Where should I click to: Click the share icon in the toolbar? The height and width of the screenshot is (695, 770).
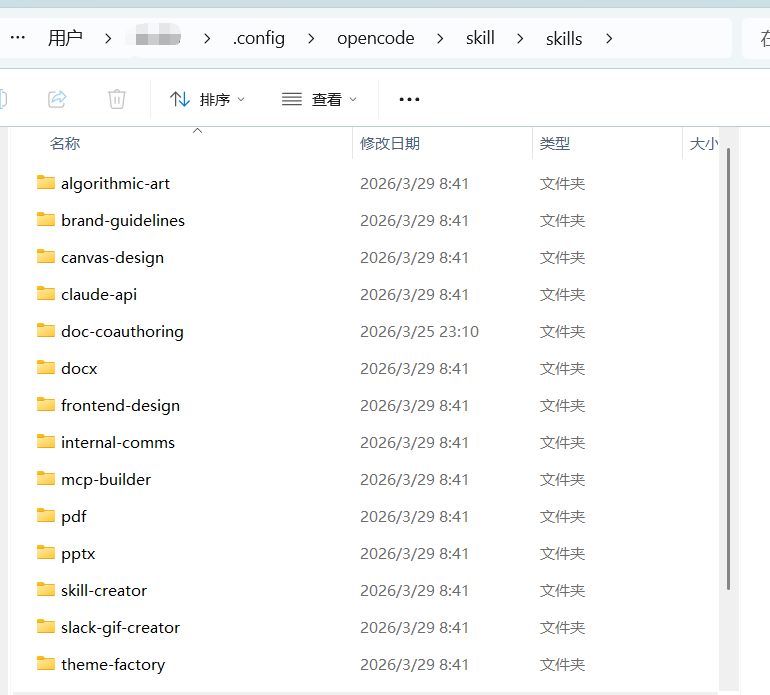coord(57,99)
